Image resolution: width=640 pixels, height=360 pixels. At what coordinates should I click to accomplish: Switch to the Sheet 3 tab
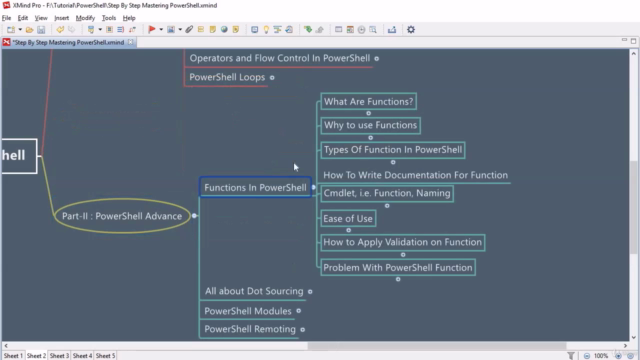point(59,356)
